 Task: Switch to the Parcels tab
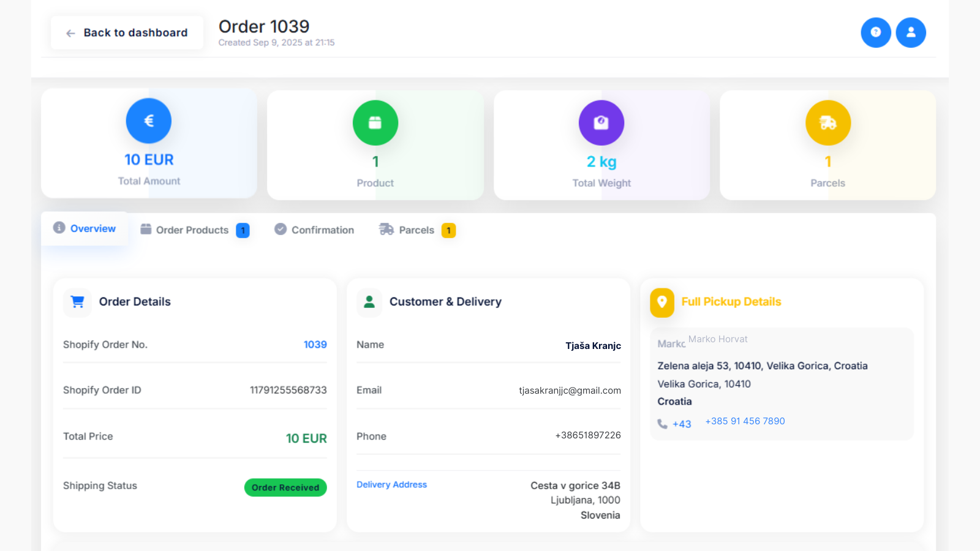point(416,230)
